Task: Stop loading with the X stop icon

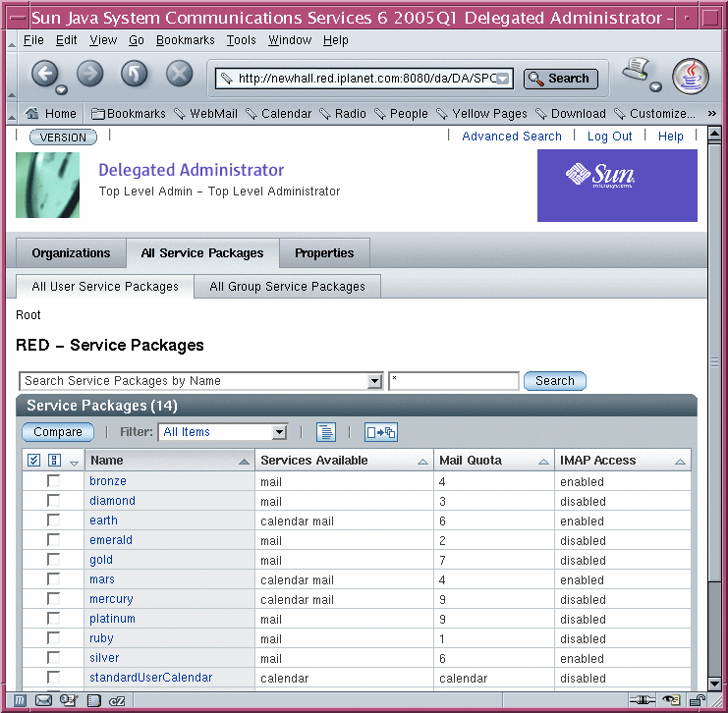Action: pos(179,74)
